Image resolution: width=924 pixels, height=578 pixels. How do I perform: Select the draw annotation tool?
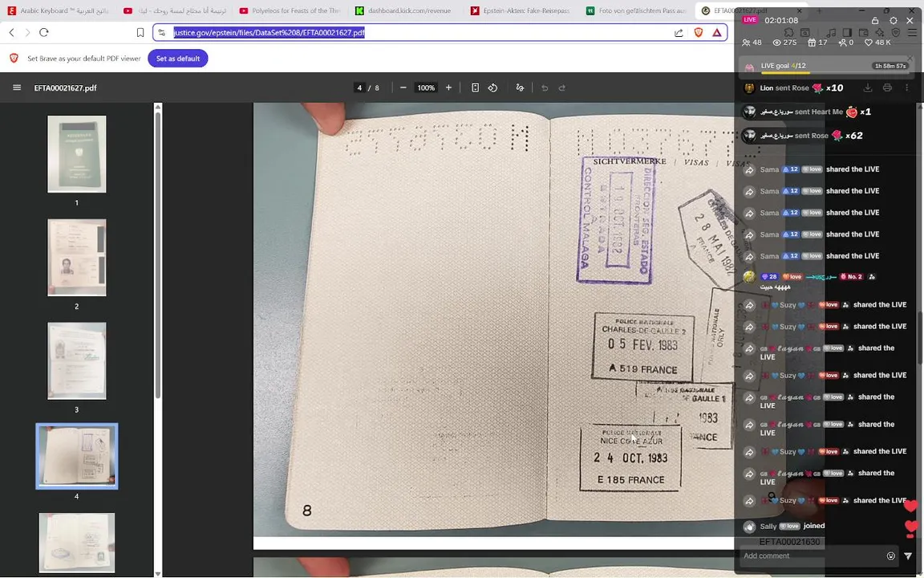[x=520, y=88]
